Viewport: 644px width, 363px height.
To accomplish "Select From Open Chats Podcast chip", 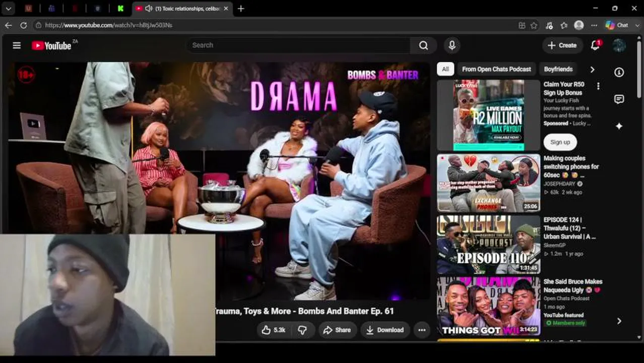I will [496, 69].
